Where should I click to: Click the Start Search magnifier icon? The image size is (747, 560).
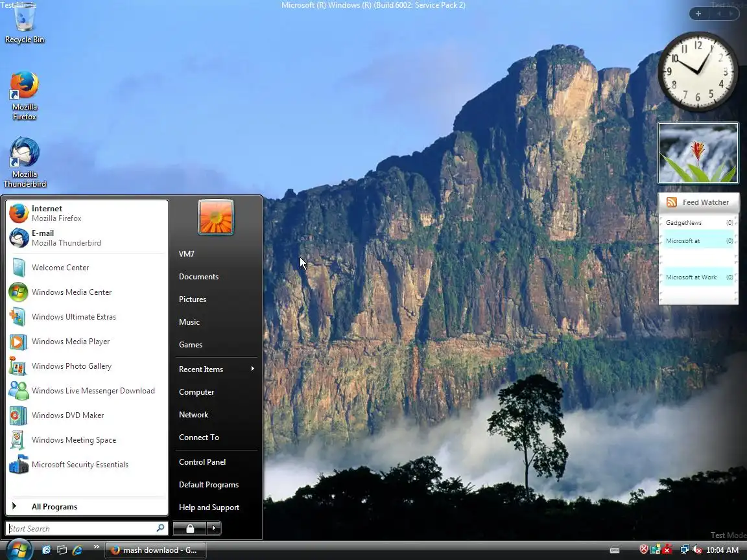(160, 528)
